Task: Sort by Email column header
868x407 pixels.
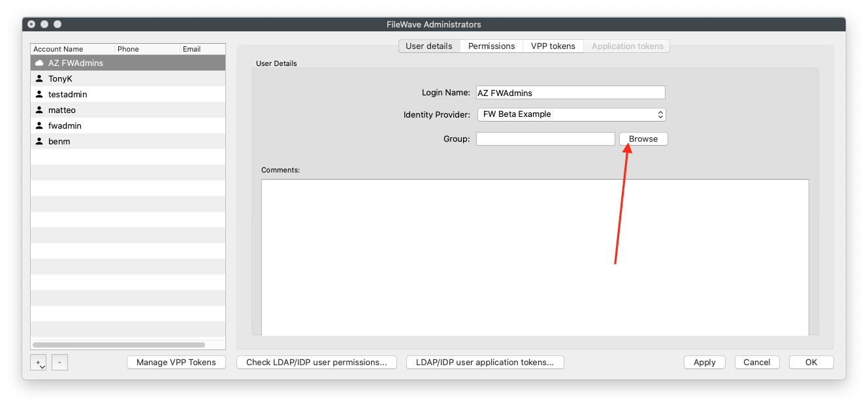Action: tap(203, 49)
